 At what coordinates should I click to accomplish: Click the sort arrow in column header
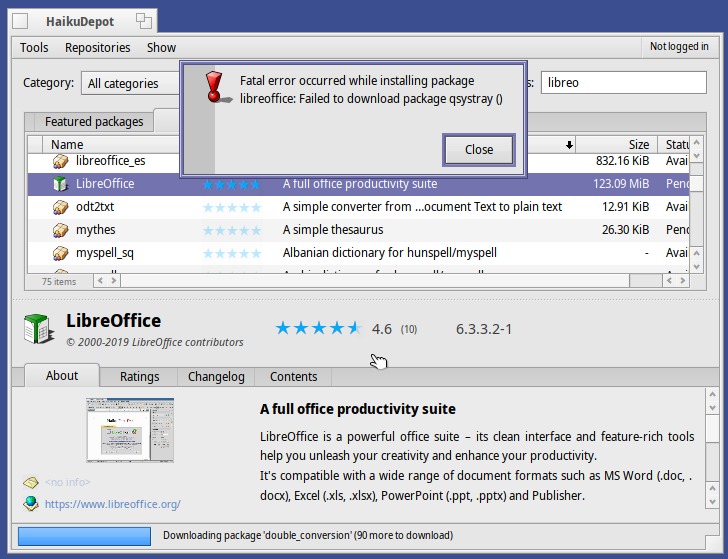click(x=569, y=145)
